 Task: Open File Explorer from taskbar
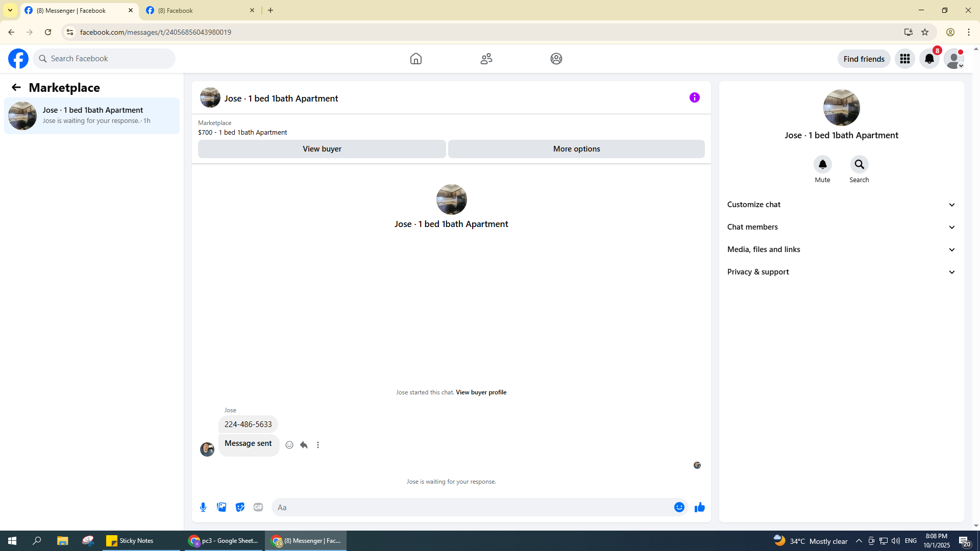pos(62,541)
